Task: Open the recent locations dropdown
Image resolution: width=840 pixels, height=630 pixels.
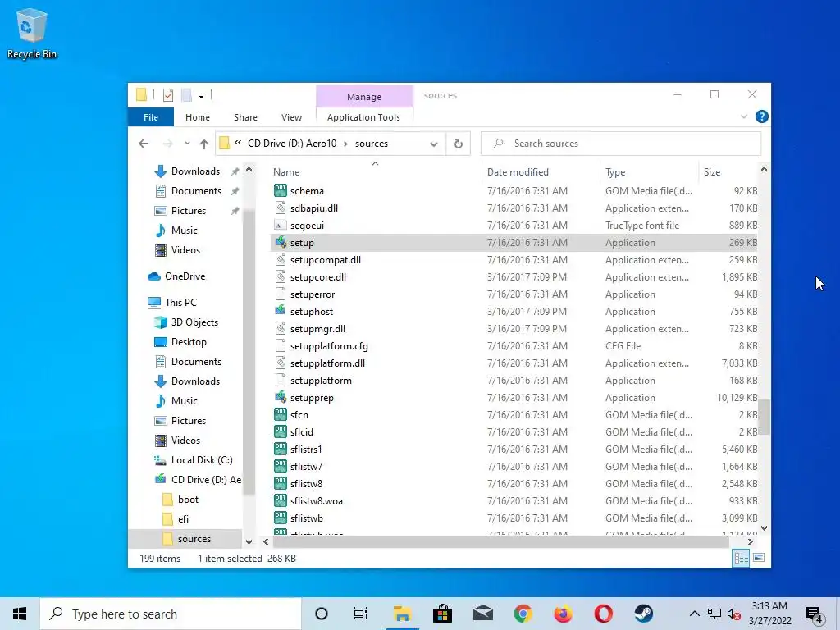Action: click(187, 144)
